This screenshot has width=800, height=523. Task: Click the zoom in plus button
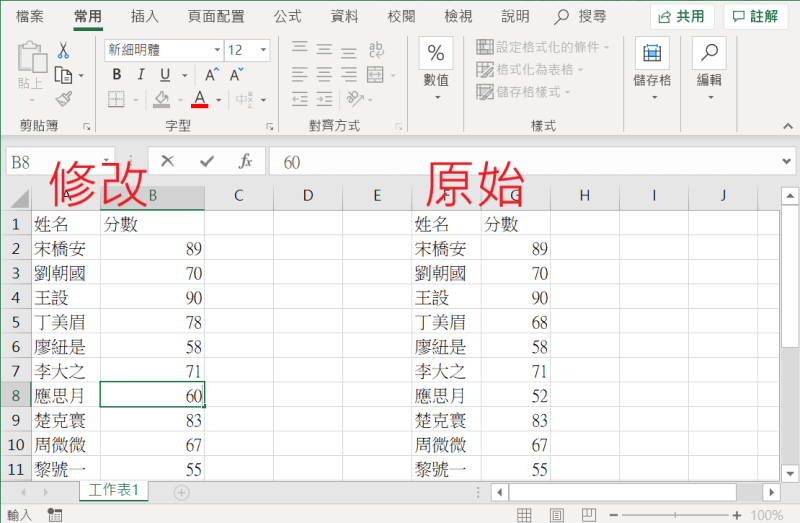737,515
